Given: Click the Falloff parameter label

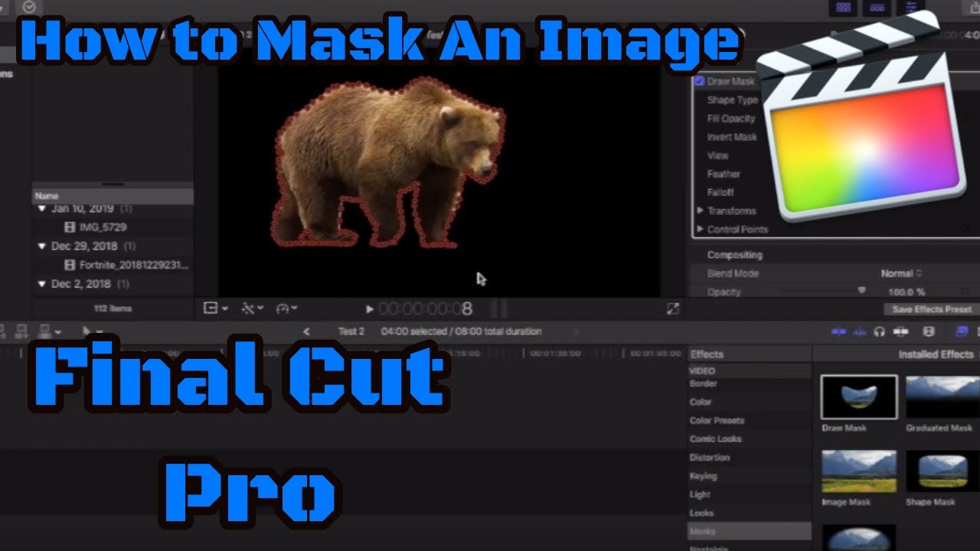Looking at the screenshot, I should click(x=720, y=192).
